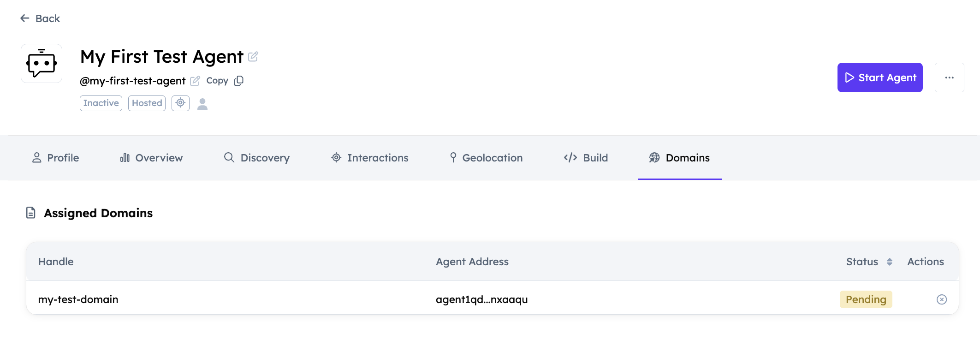Click the Inactive status badge
Screen dimensions: 980x340
[101, 103]
